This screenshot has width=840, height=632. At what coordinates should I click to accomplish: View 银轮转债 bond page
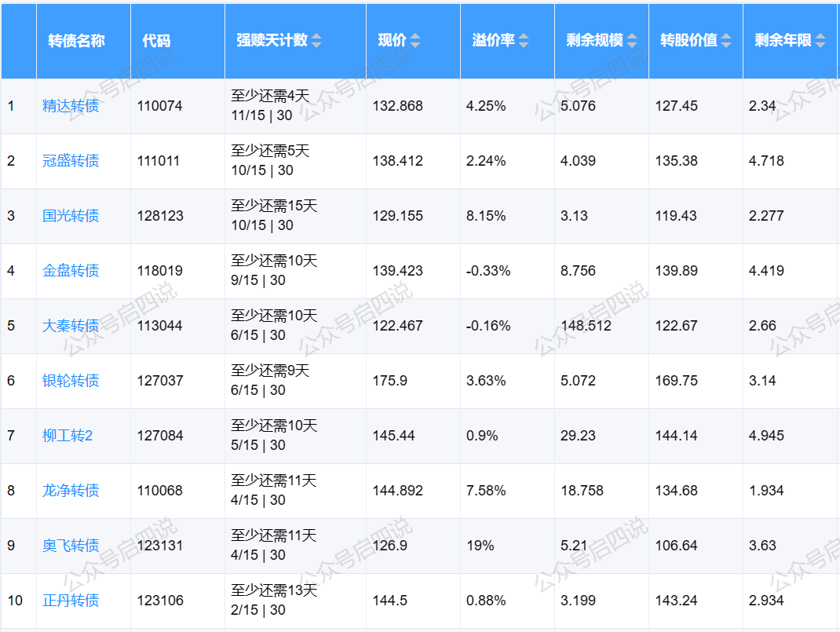coord(71,381)
